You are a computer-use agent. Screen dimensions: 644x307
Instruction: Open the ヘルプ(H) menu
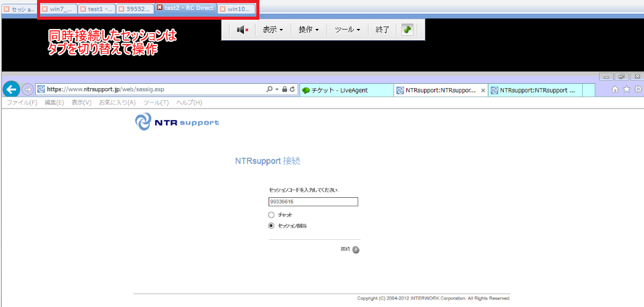[189, 103]
